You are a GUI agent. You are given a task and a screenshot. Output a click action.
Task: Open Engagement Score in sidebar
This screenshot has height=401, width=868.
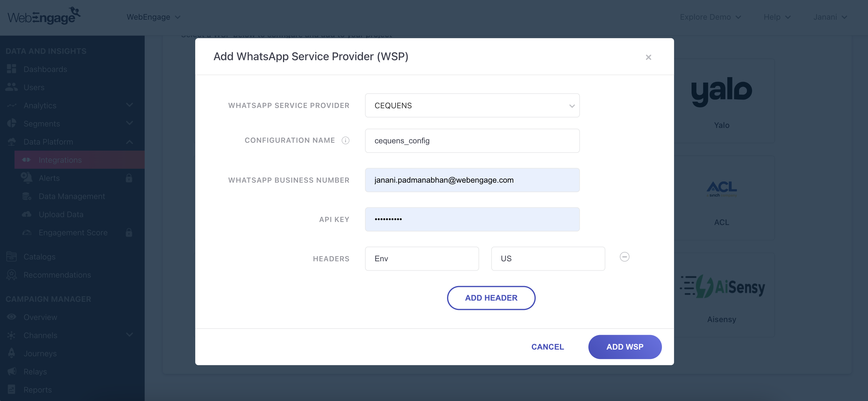click(x=73, y=233)
